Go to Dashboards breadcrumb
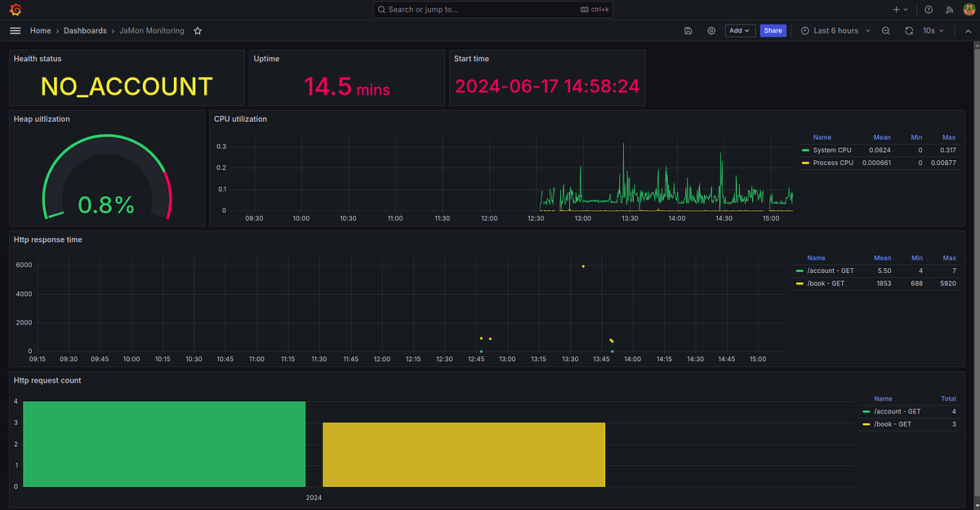The height and width of the screenshot is (510, 980). click(x=85, y=30)
